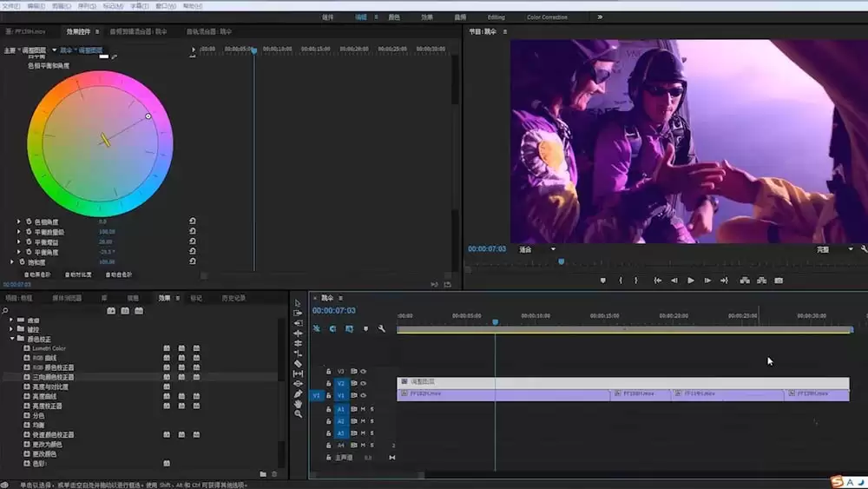Mute audio track A1
The width and height of the screenshot is (868, 489).
coord(363,409)
